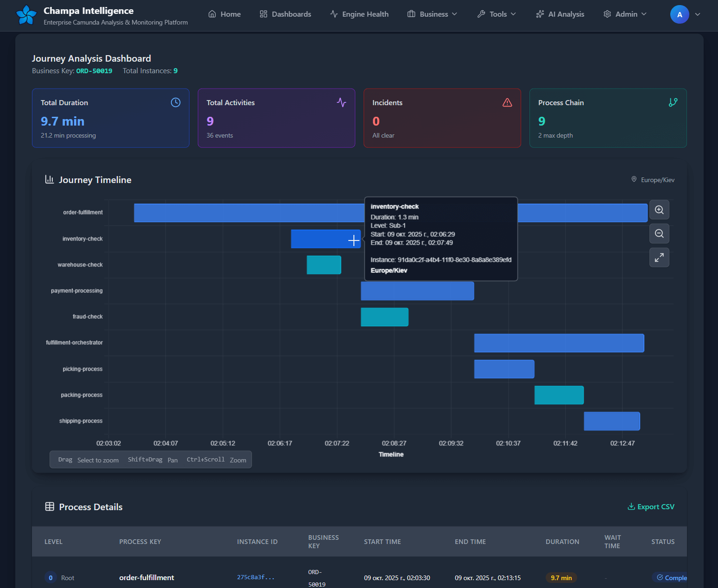Expand the Admin dropdown
The width and height of the screenshot is (718, 588).
[624, 14]
